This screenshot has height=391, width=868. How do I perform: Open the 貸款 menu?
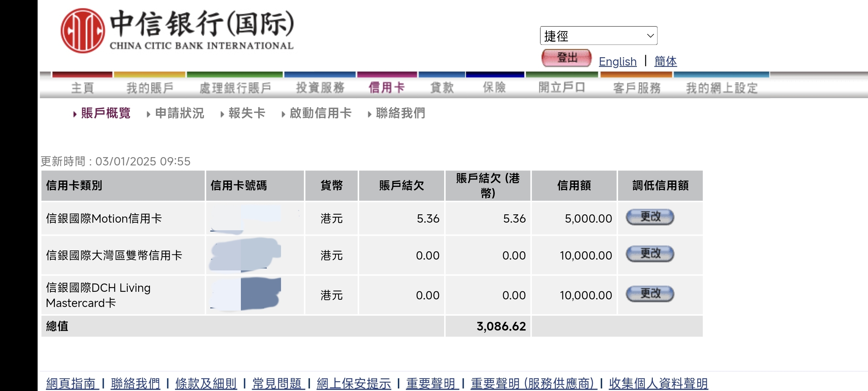(442, 88)
